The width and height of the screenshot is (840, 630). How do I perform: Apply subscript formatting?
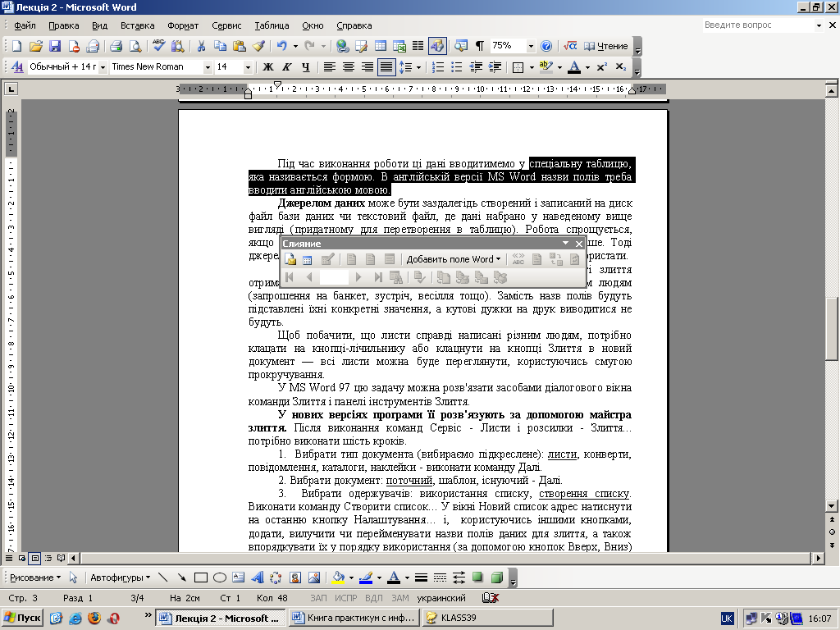click(620, 67)
